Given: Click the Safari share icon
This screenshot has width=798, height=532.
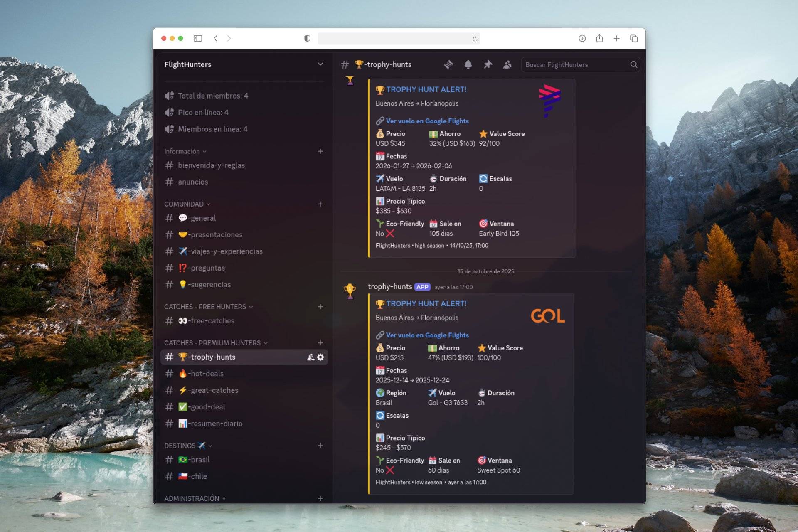Looking at the screenshot, I should point(599,38).
